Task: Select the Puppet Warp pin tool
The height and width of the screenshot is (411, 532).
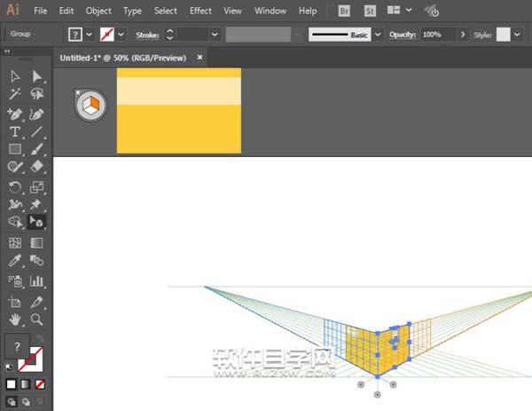Action: click(x=36, y=204)
